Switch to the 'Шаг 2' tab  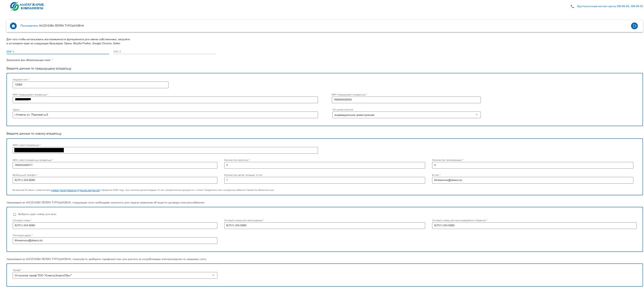coord(117,52)
